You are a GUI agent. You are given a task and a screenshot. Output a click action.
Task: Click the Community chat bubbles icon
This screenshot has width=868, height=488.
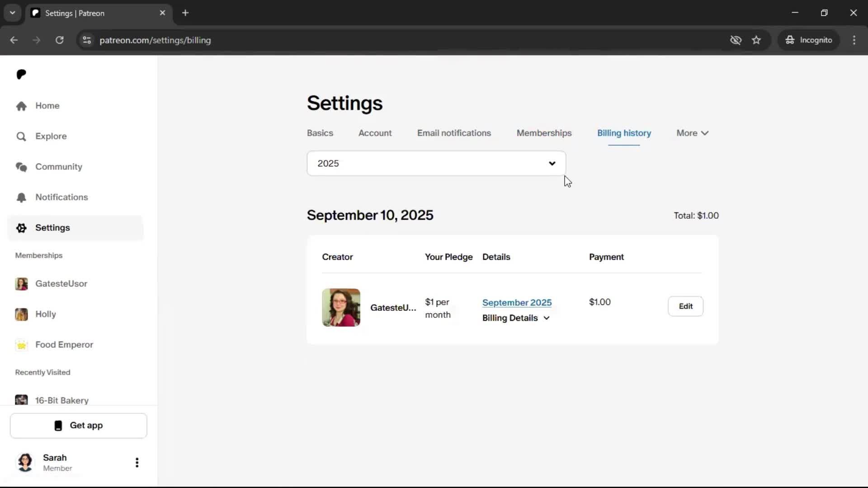coord(21,167)
